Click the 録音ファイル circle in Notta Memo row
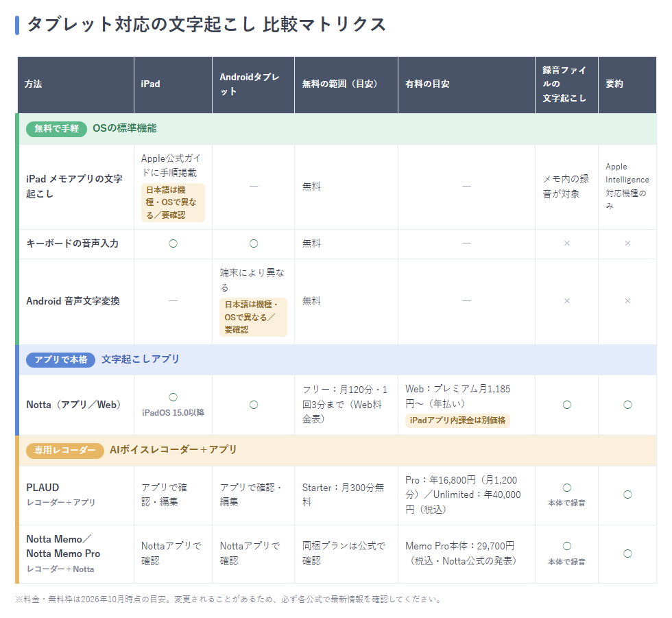The image size is (672, 618). (x=566, y=547)
